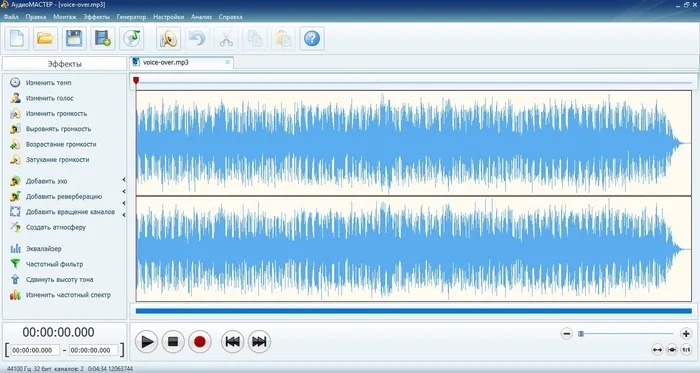Select the voice-over.mp3 tab
Image resolution: width=700 pixels, height=373 pixels.
point(181,62)
